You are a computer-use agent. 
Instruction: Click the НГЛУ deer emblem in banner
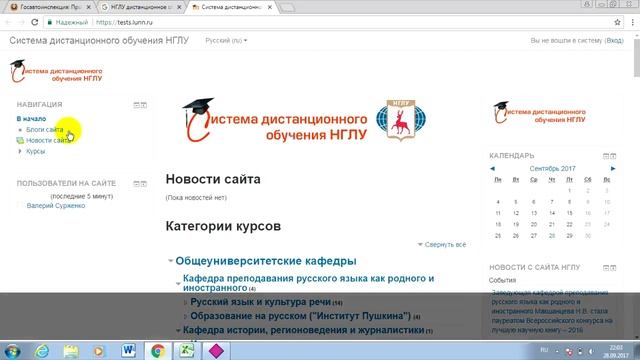click(400, 120)
